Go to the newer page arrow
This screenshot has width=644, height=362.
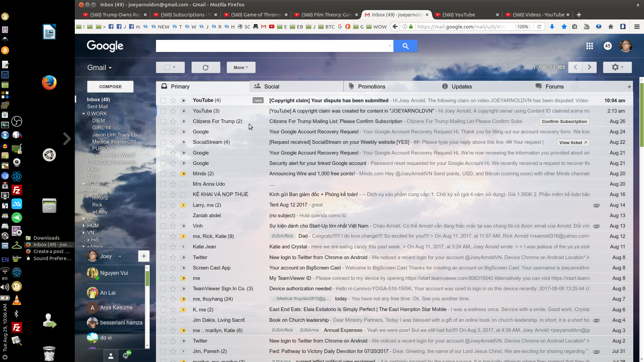(x=575, y=67)
